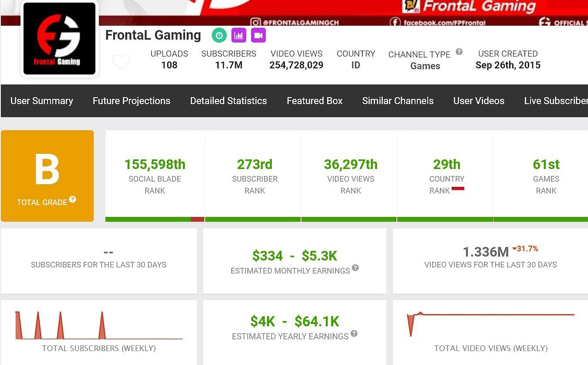Click the orange B total grade box
The image size is (588, 365).
47,176
